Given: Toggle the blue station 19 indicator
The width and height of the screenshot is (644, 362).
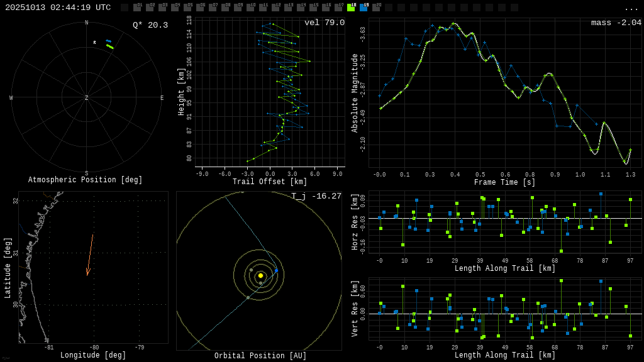Looking at the screenshot, I should [364, 8].
